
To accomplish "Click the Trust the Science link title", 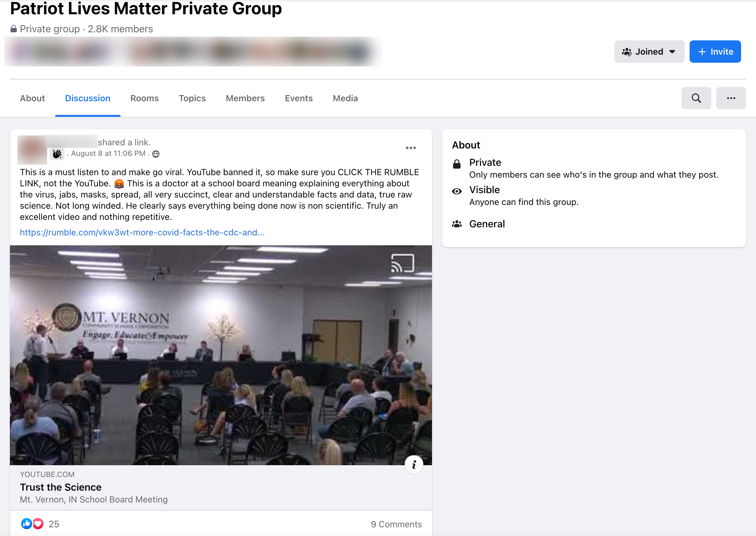I will pyautogui.click(x=61, y=487).
